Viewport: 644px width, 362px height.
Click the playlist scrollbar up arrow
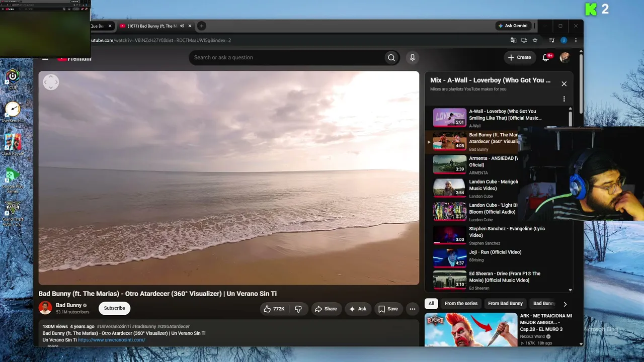tap(570, 109)
